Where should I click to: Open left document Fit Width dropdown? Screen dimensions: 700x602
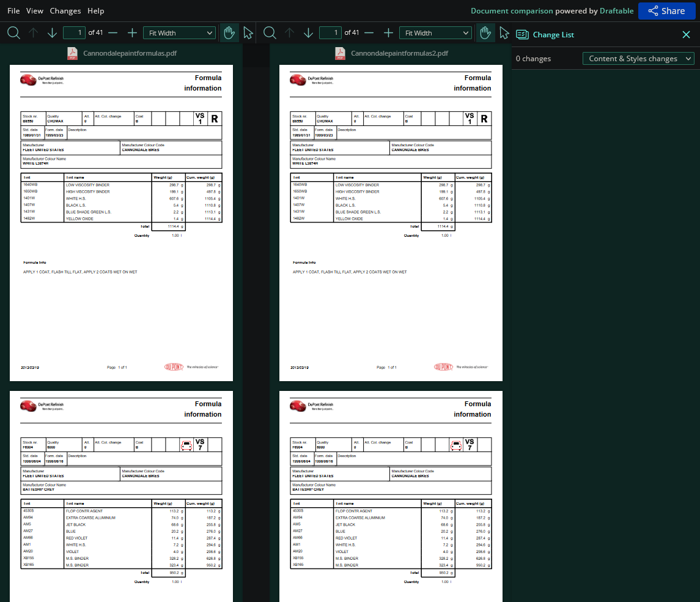pos(180,32)
